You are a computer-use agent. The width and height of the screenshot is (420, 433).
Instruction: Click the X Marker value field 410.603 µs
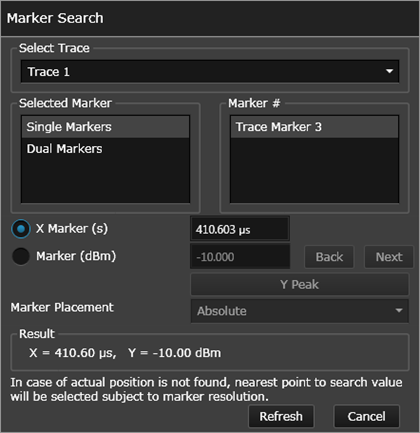[x=240, y=229]
